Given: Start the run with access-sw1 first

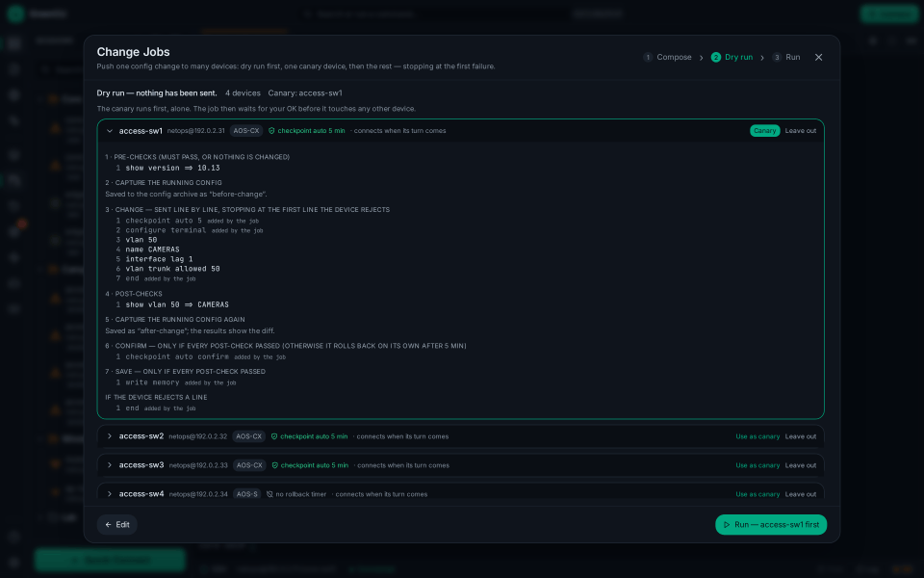Looking at the screenshot, I should click(x=771, y=525).
